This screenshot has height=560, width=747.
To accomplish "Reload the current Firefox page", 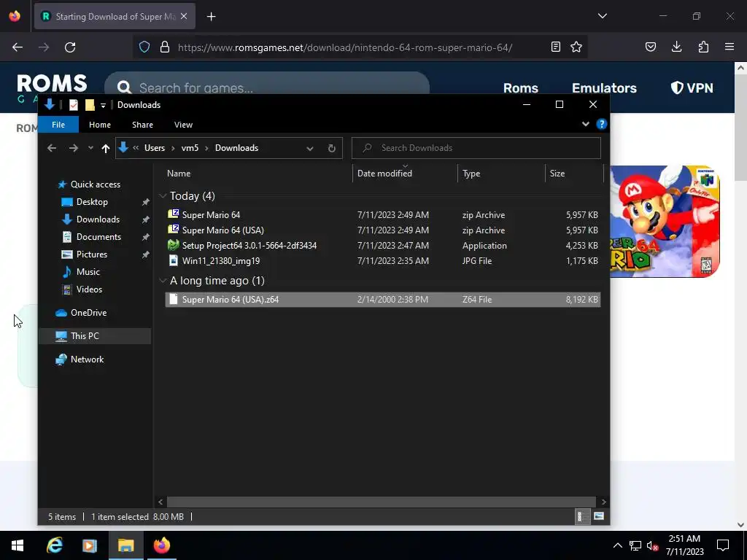I will tap(70, 47).
